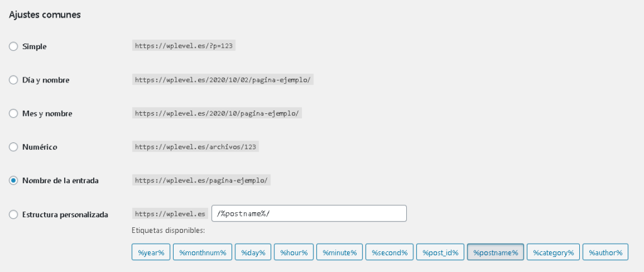Screen dimensions: 644x272
Task: Click the Etiquetas disponibles label
Action: tap(168, 230)
